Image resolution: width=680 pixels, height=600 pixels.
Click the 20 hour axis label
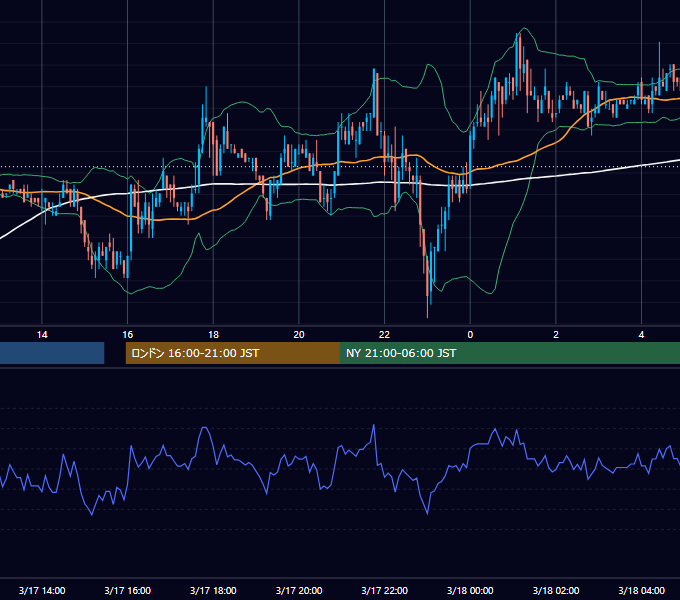point(299,335)
